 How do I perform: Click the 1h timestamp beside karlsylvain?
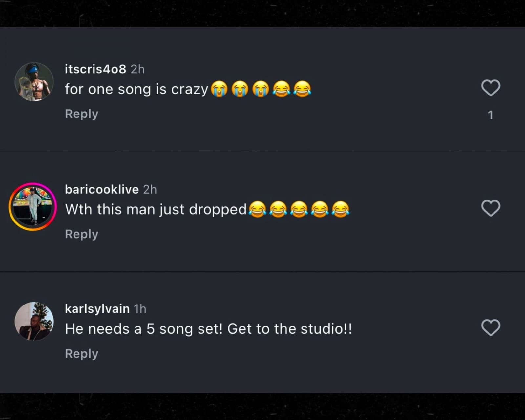click(140, 309)
